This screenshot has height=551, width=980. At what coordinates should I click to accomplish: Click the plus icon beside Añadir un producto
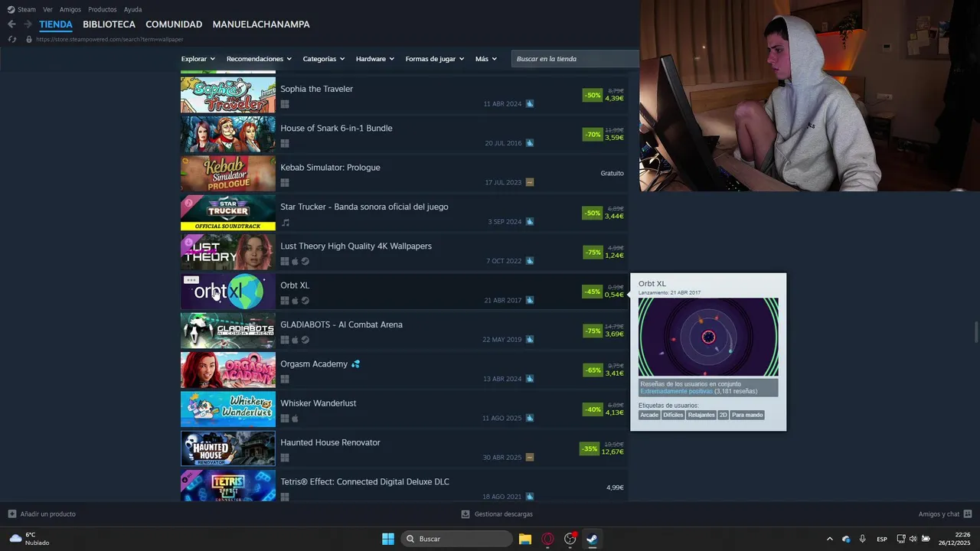[x=11, y=514]
